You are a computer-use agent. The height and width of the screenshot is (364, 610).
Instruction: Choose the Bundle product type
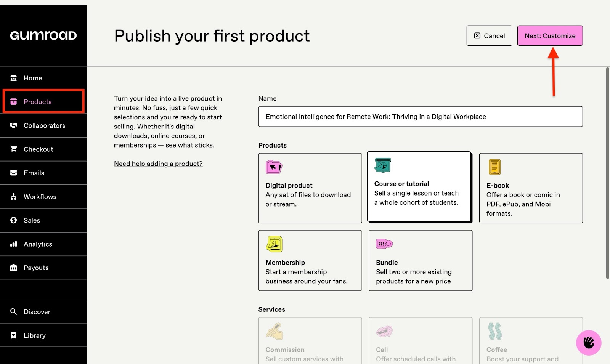click(x=421, y=261)
